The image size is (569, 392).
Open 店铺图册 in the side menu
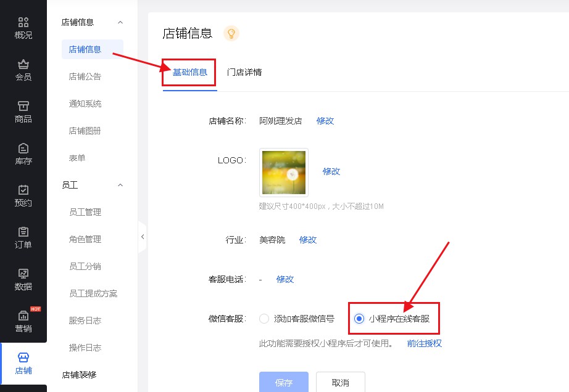point(85,131)
